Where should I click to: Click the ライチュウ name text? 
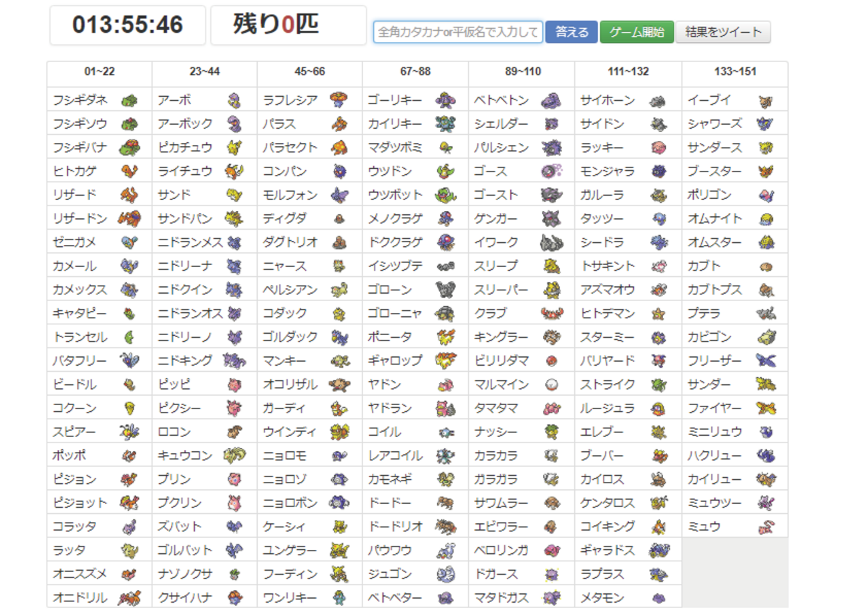click(x=185, y=171)
